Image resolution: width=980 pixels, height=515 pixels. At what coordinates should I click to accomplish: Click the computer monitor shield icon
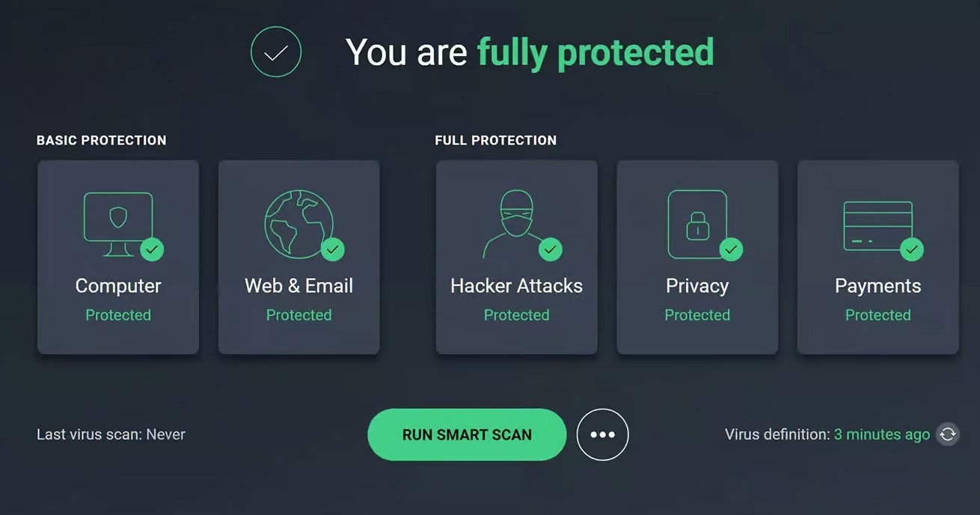(x=118, y=224)
